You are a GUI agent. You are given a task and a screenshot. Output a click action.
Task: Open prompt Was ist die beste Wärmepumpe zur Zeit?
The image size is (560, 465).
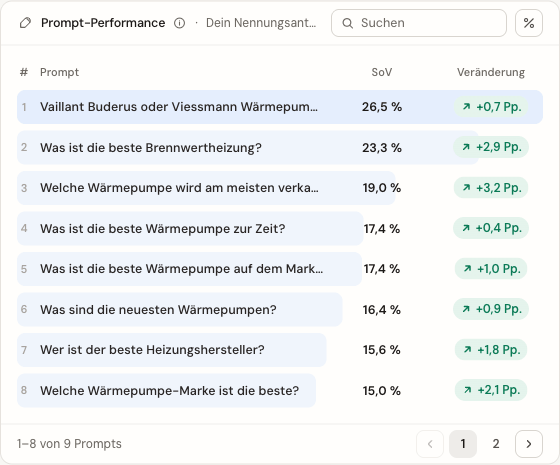point(280,228)
